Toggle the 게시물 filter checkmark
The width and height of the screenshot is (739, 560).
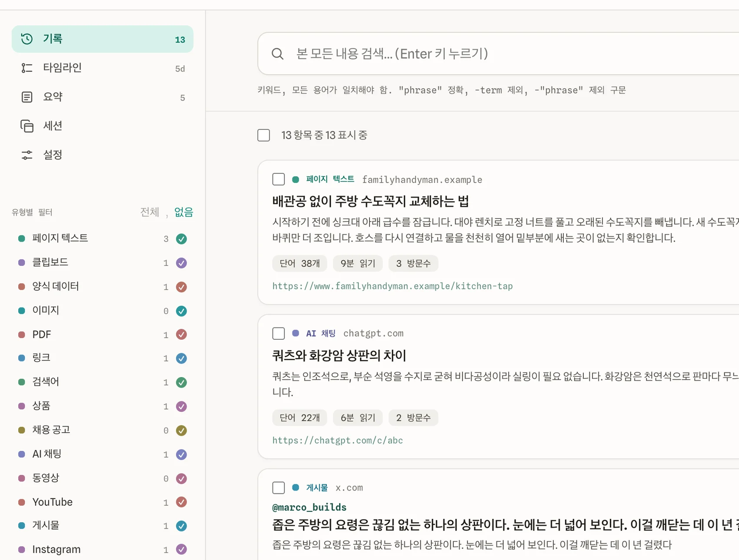[181, 526]
